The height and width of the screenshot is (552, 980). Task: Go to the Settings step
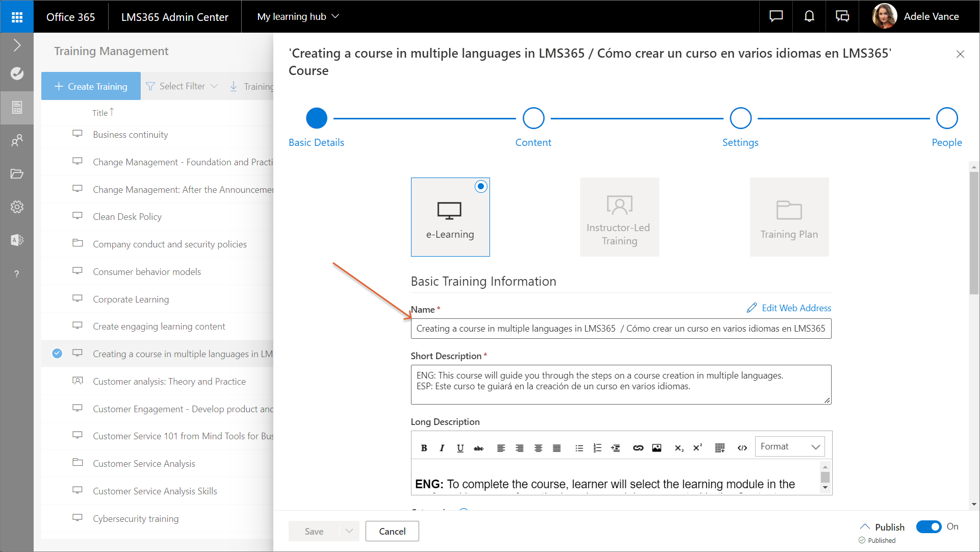(x=740, y=118)
